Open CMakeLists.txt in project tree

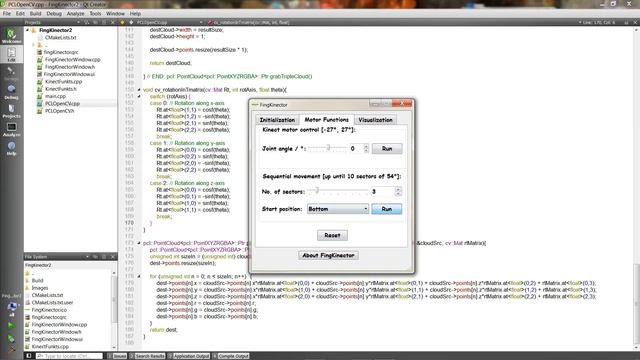60,38
